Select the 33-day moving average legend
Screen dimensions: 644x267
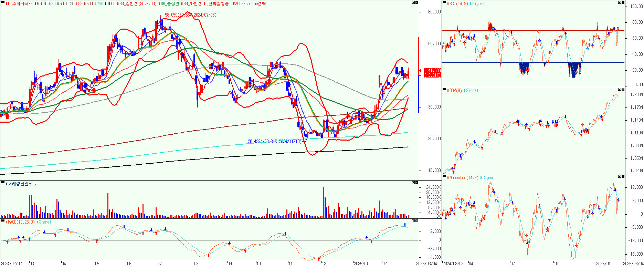[79, 4]
